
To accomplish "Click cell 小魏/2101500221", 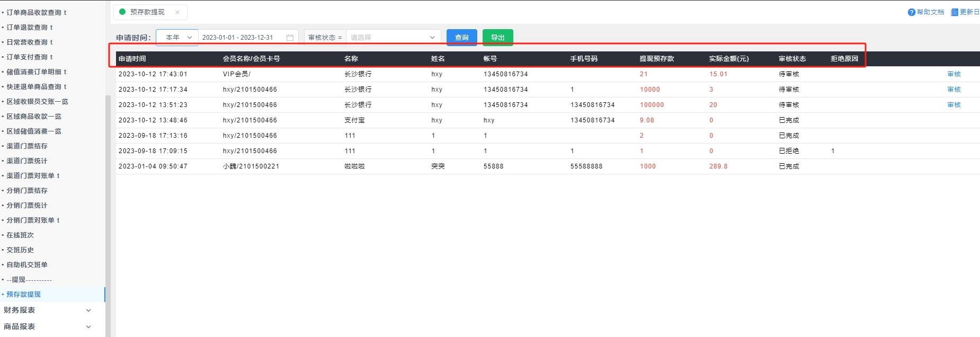I will (x=251, y=166).
